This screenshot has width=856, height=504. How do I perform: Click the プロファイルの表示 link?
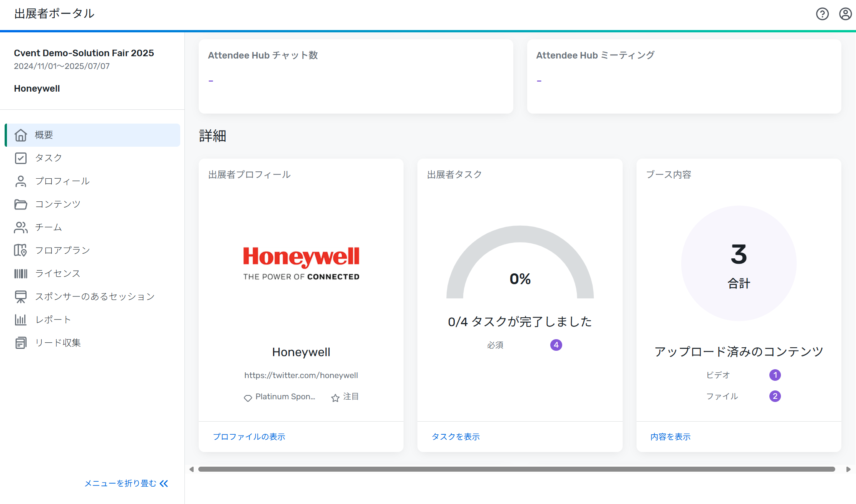249,437
